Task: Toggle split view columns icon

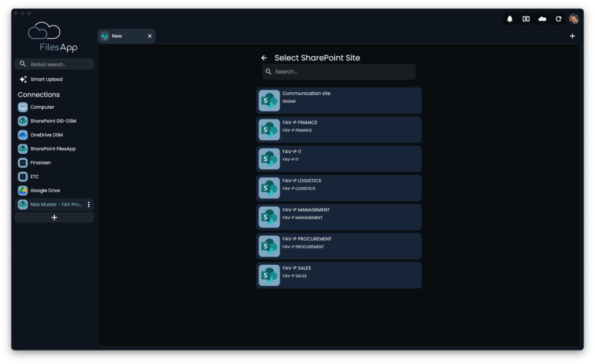Action: [526, 19]
